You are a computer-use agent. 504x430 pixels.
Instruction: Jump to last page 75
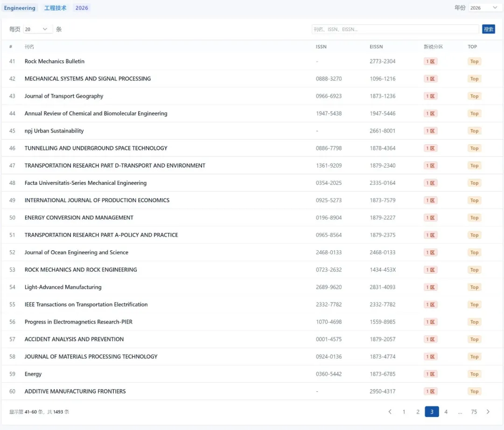(x=474, y=412)
